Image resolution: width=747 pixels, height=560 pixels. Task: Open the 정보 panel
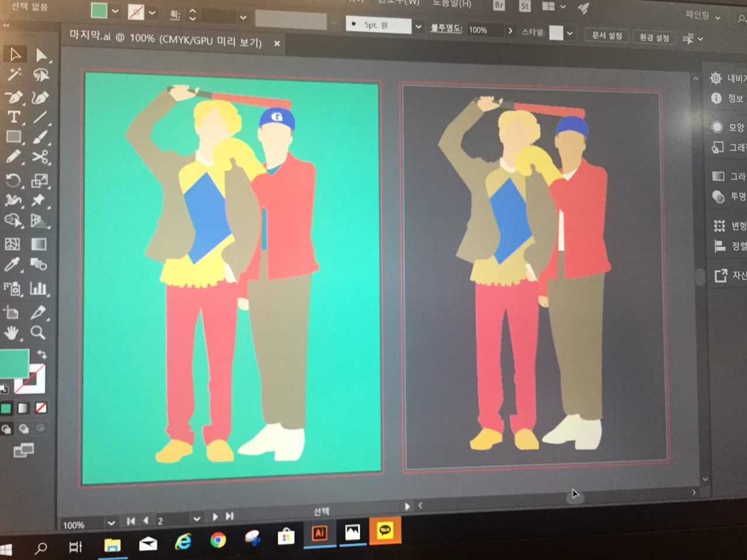point(728,98)
